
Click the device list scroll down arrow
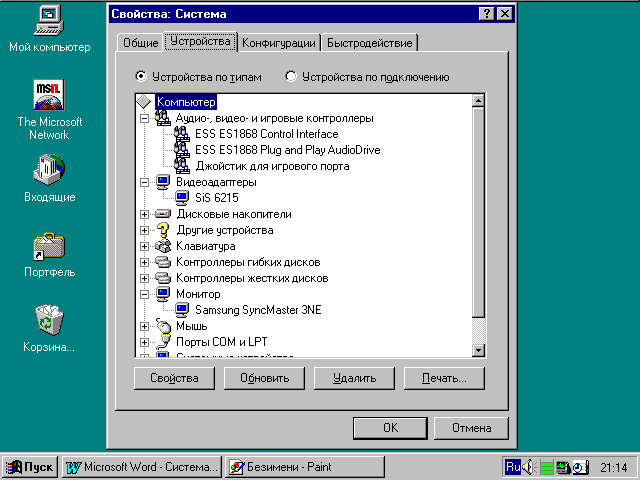478,350
